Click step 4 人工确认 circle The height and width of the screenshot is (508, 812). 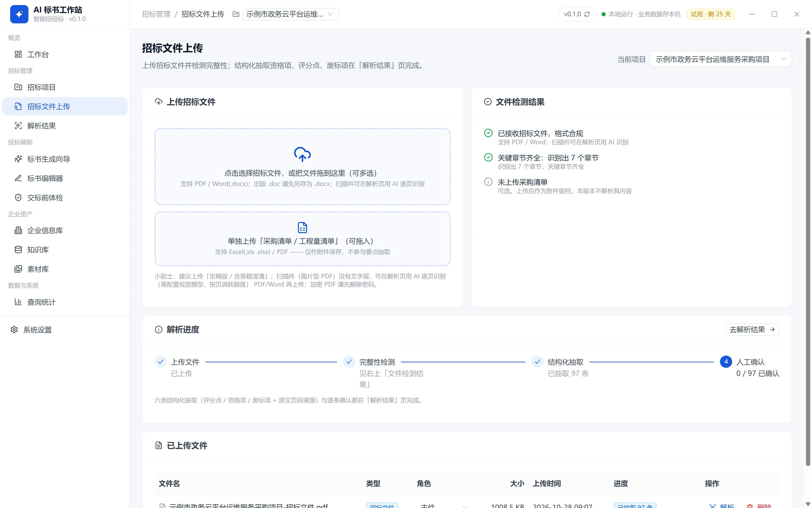pos(726,362)
